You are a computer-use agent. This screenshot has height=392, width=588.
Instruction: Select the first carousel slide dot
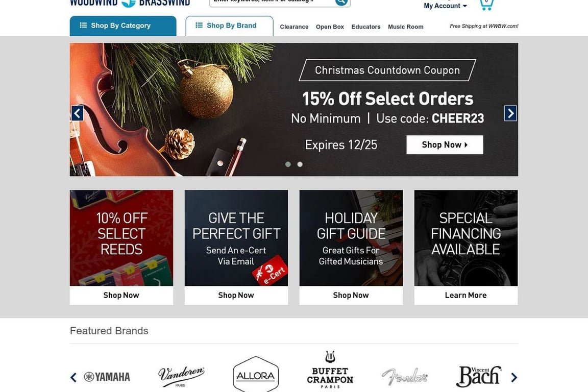[288, 164]
